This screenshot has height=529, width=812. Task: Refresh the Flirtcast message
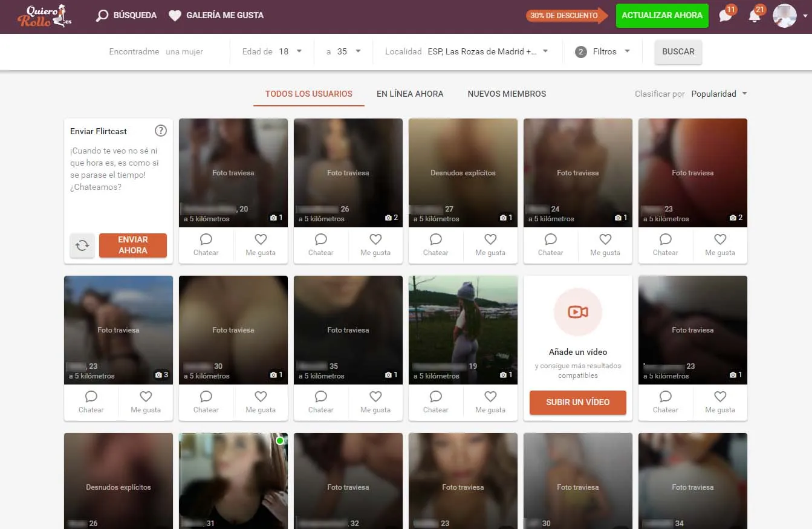82,245
